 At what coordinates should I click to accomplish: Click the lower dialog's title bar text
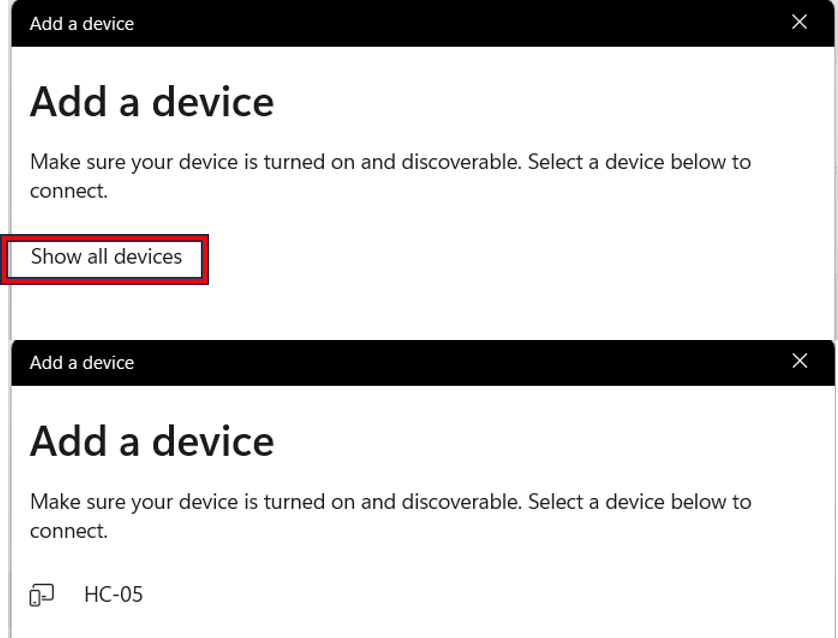click(82, 363)
